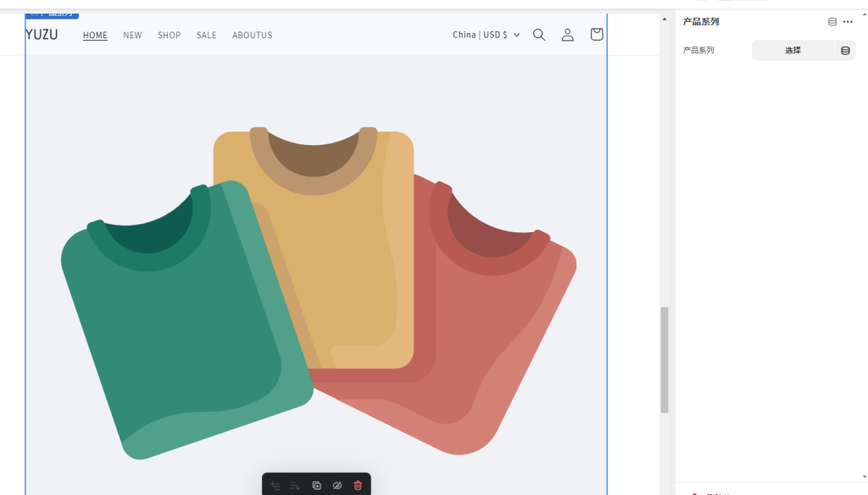868x495 pixels.
Task: Click the ABOUTUS navigation link
Action: pyautogui.click(x=252, y=36)
